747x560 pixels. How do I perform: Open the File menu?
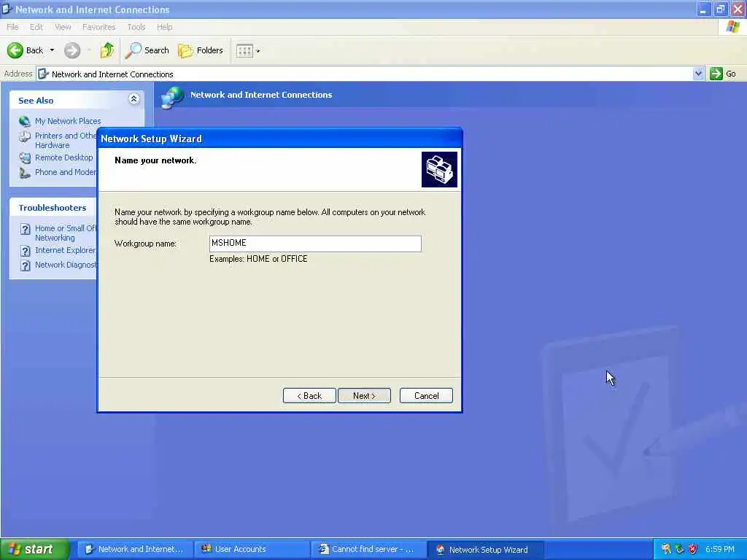click(12, 27)
